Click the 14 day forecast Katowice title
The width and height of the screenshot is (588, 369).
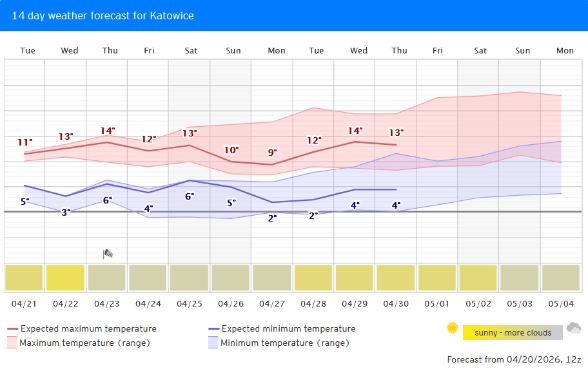pyautogui.click(x=103, y=15)
